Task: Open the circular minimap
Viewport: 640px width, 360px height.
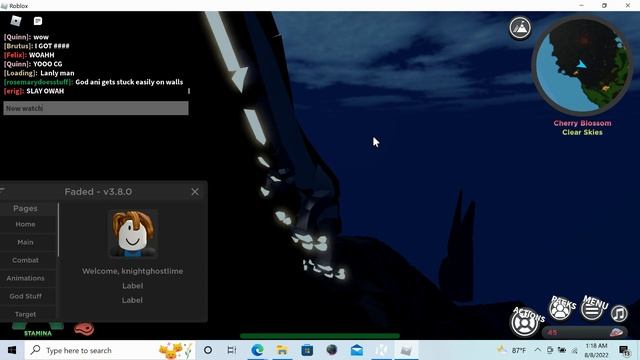Action: point(582,65)
